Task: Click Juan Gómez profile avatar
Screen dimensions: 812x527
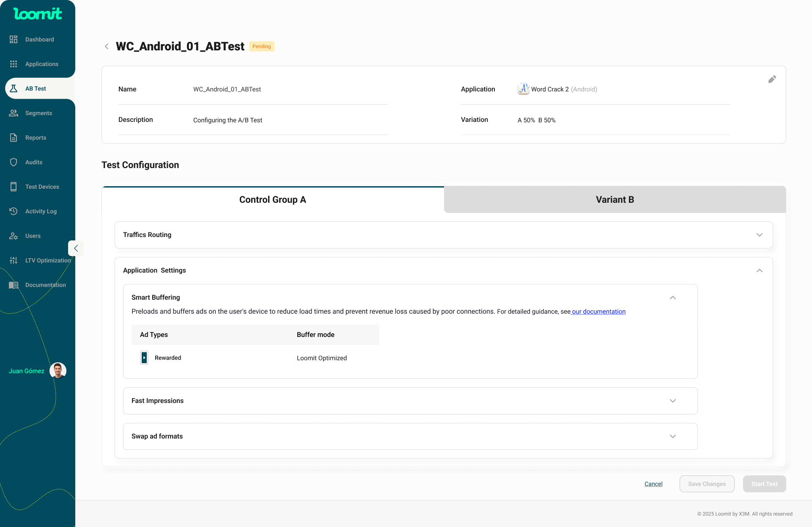Action: pyautogui.click(x=58, y=371)
